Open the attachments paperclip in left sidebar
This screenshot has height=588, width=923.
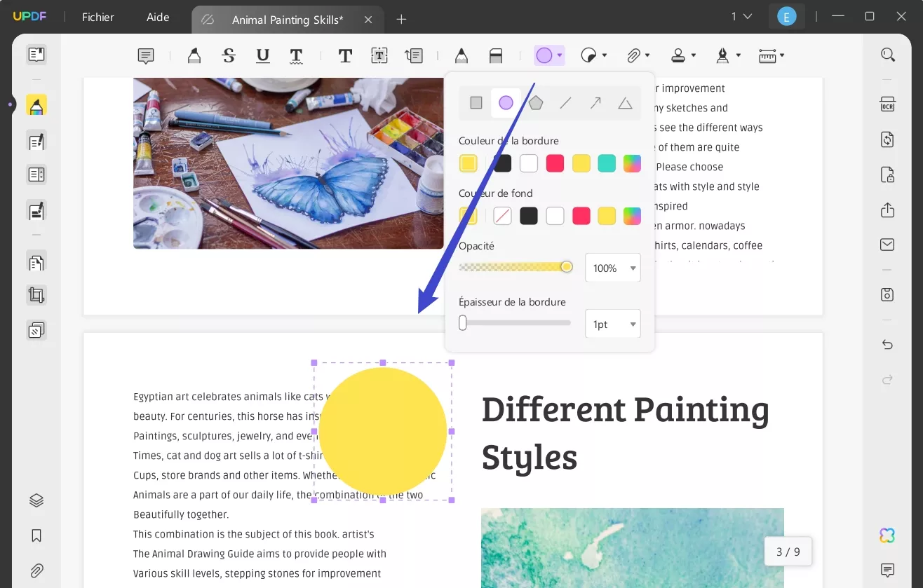(36, 570)
